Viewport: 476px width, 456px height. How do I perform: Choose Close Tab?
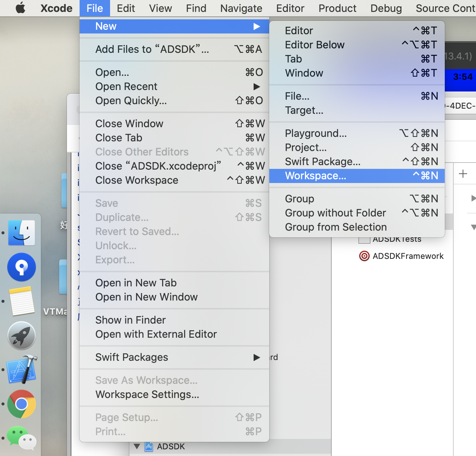(174, 138)
